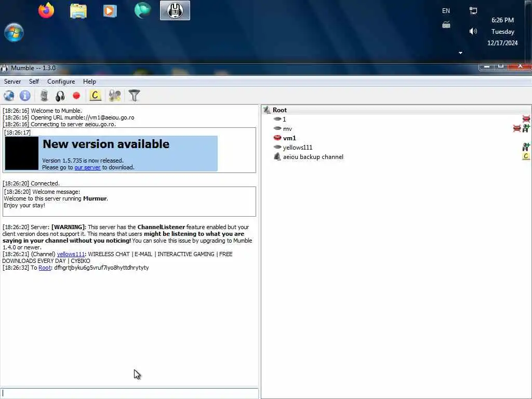Click the on-screen keyboard tray icon

446,25
